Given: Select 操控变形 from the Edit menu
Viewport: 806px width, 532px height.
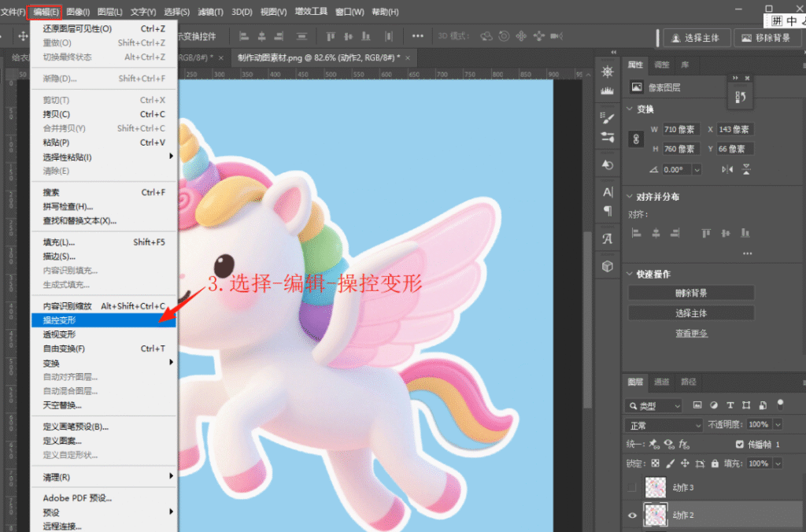Looking at the screenshot, I should [x=104, y=320].
